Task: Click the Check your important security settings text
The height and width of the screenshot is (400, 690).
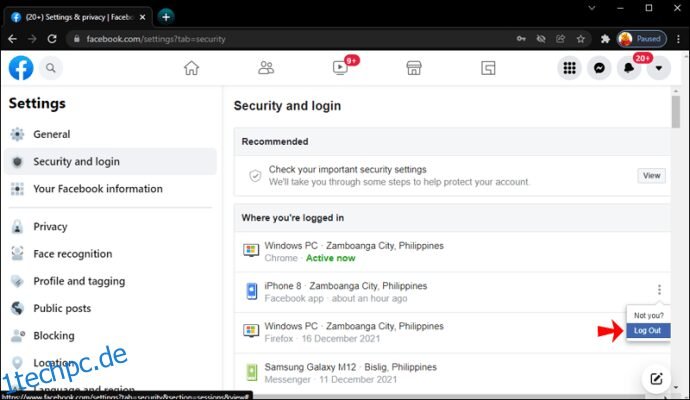Action: (348, 169)
